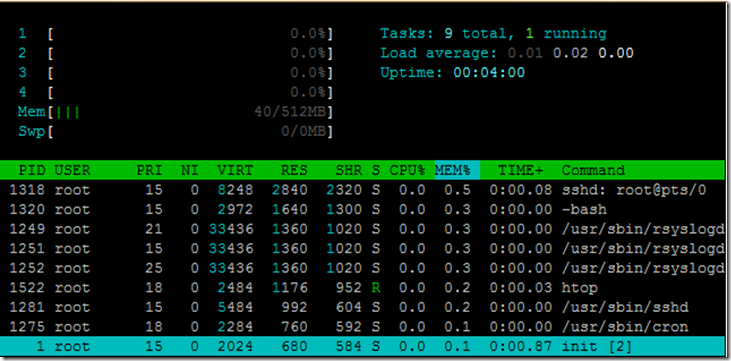This screenshot has width=731, height=361.
Task: Click the 40/512MB memory reading
Action: pyautogui.click(x=290, y=112)
